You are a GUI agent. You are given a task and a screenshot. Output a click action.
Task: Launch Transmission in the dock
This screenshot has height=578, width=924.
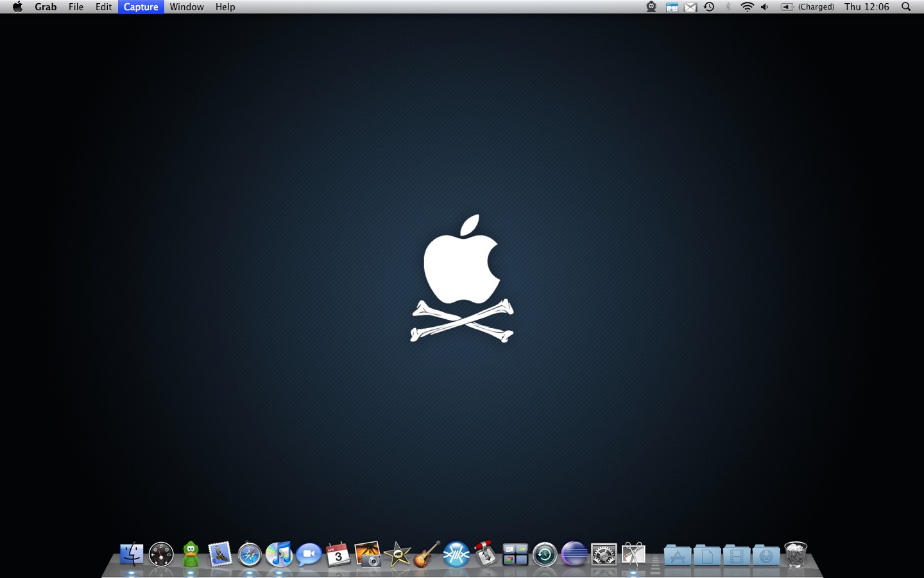[x=486, y=553]
